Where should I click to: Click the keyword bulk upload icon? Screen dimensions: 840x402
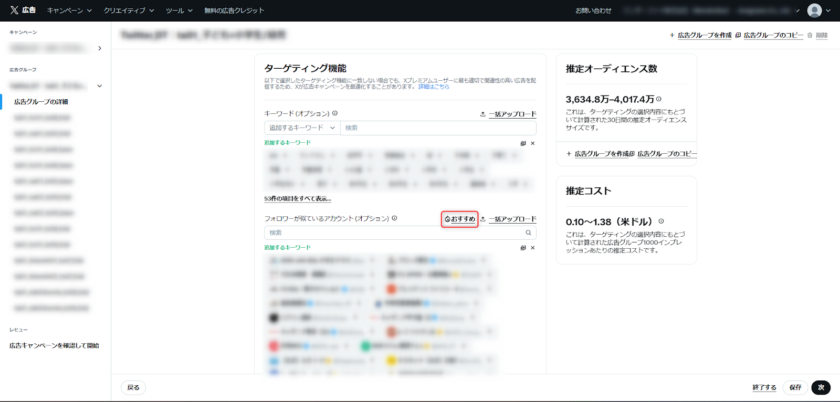[483, 114]
